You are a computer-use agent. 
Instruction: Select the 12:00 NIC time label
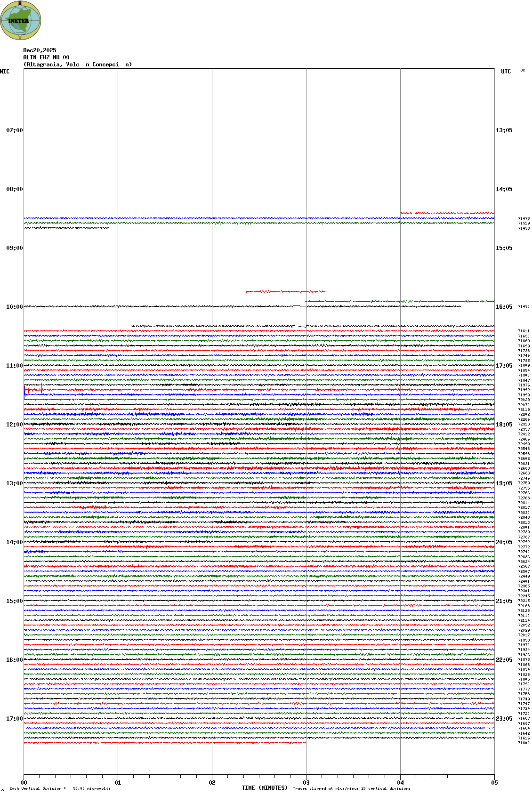pyautogui.click(x=14, y=425)
